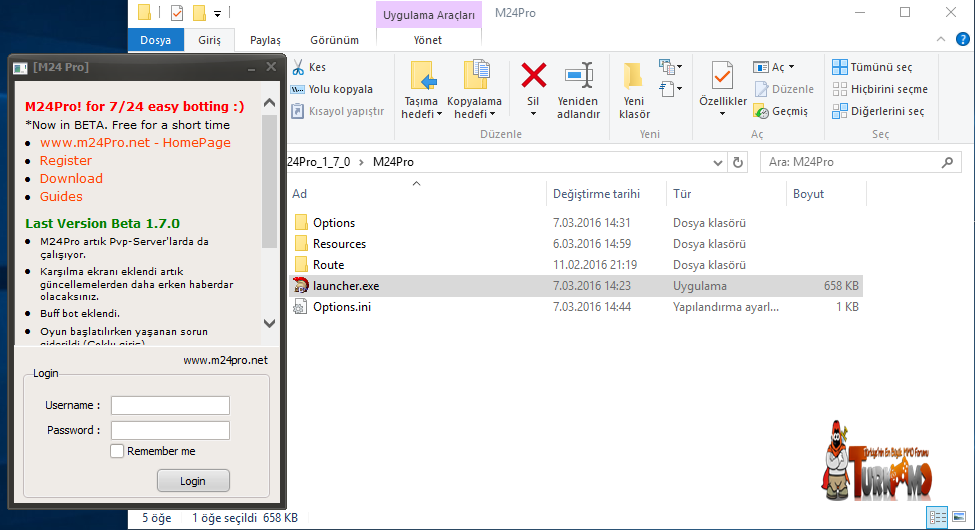Click the Uygulama Araçları contextual tab

pos(428,15)
